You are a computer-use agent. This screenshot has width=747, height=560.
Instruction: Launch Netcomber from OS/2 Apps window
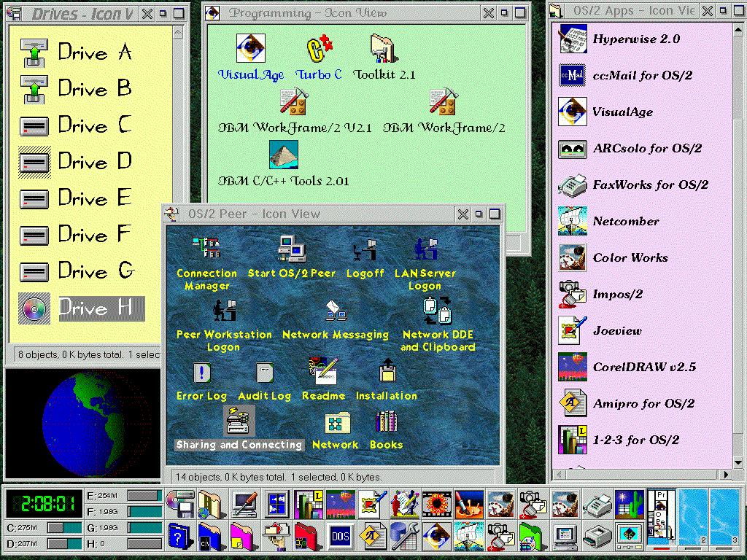click(x=572, y=221)
